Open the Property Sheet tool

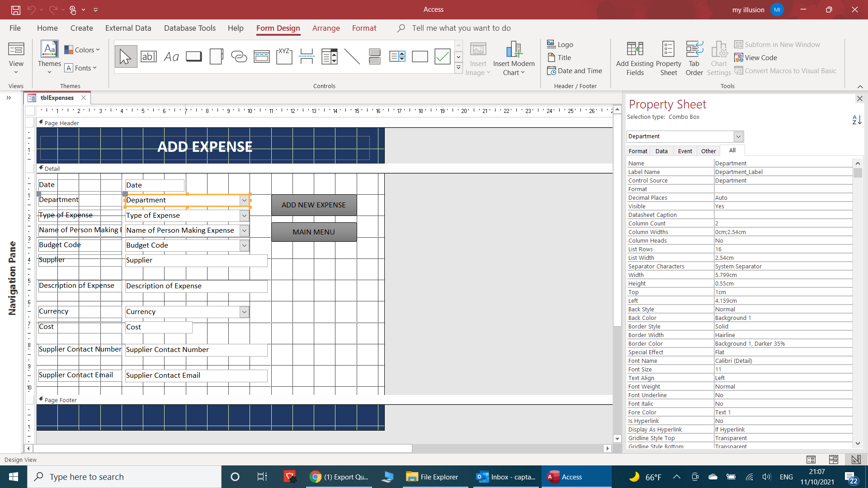coord(668,58)
